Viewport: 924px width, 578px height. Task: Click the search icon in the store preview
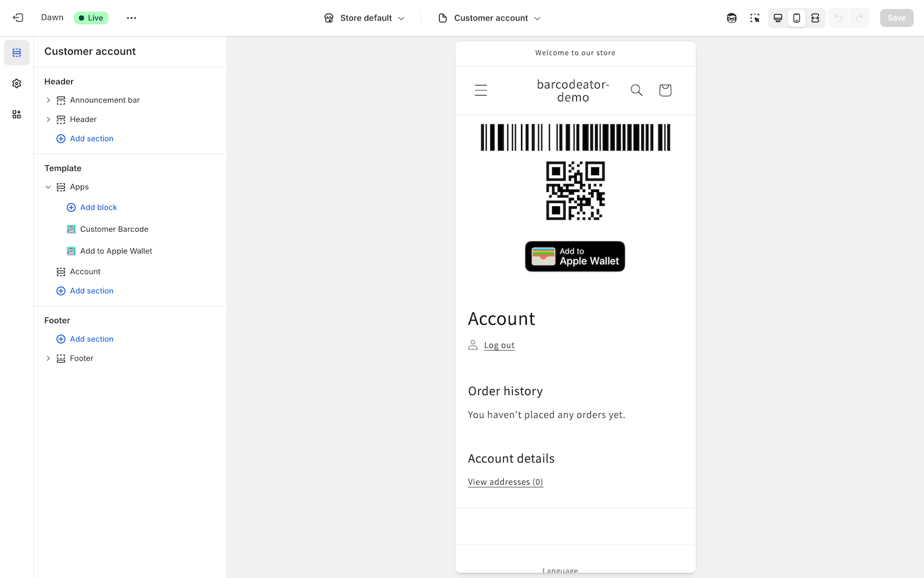tap(636, 90)
